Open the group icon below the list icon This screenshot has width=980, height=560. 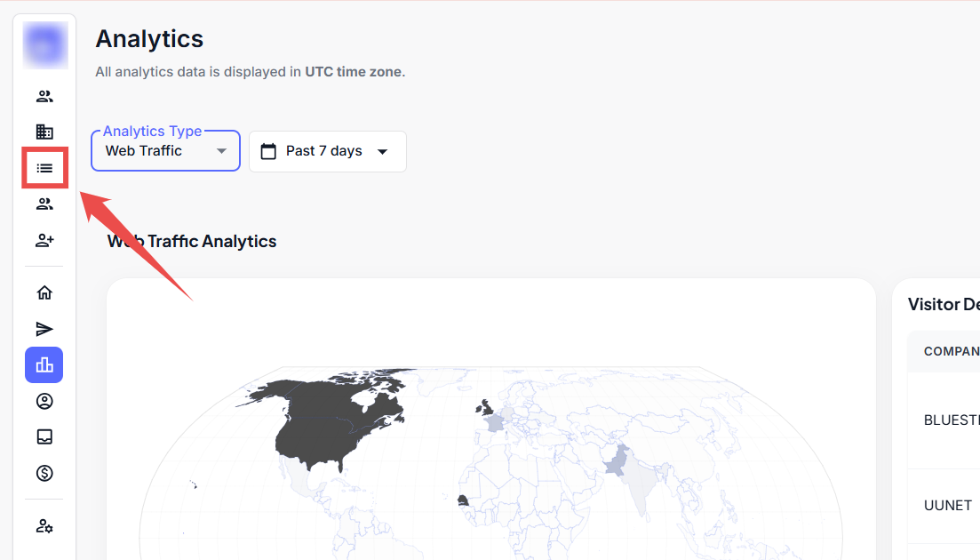click(44, 204)
